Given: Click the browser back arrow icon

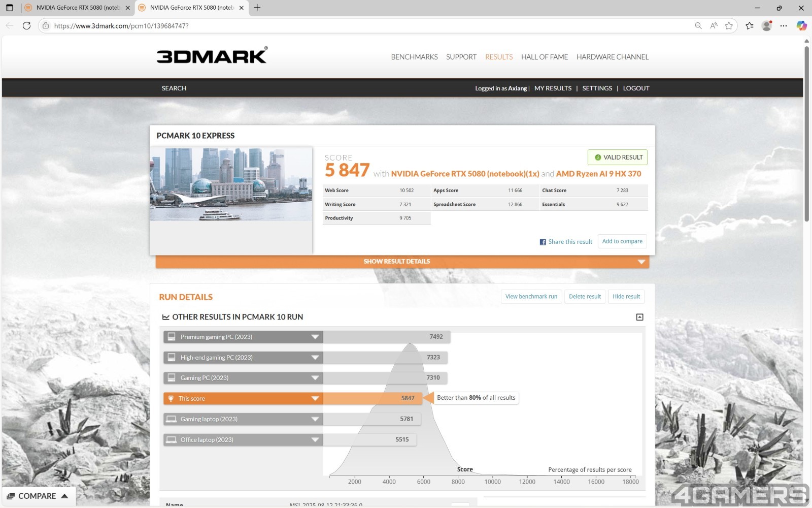Looking at the screenshot, I should (10, 25).
